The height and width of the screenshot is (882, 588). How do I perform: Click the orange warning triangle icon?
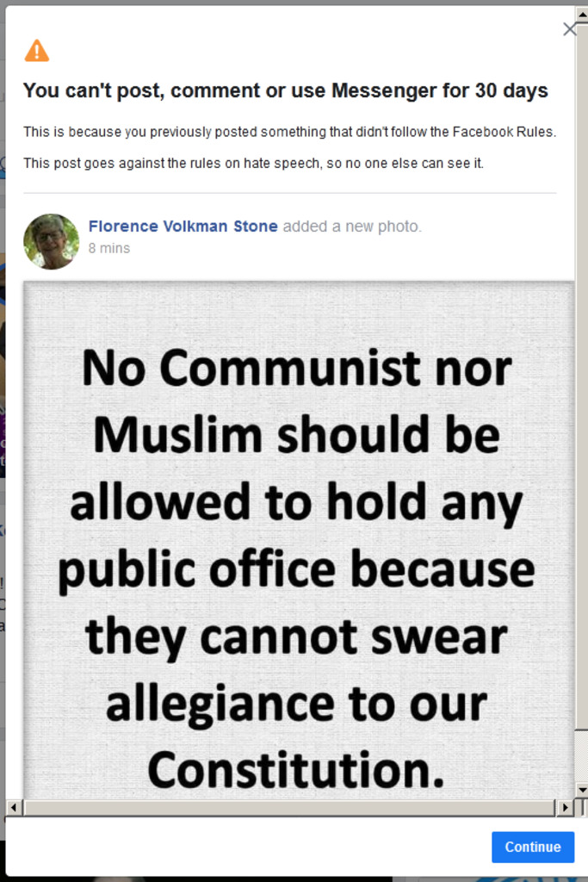(36, 51)
